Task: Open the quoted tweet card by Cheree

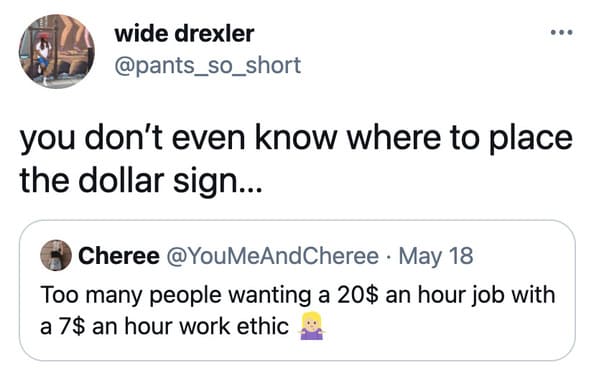Action: coord(297,290)
